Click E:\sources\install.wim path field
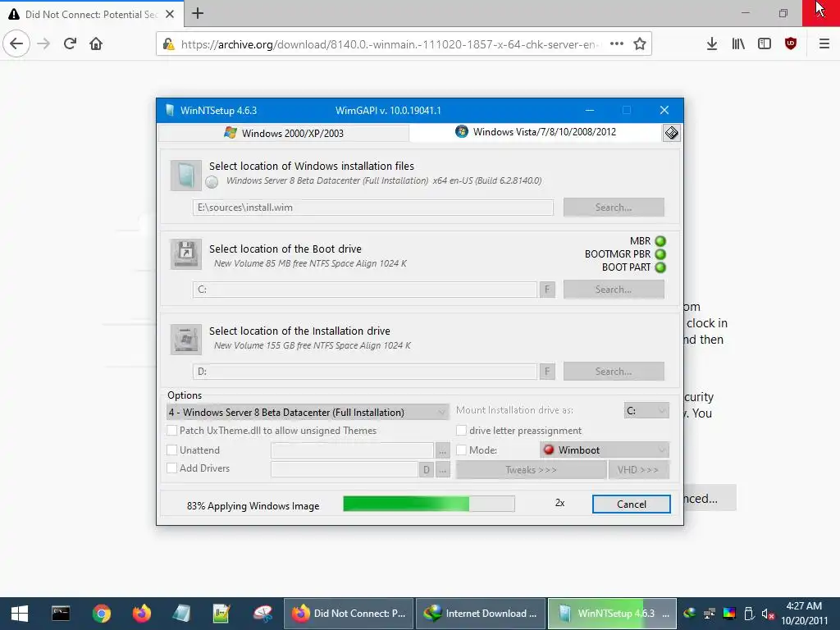This screenshot has height=630, width=840. tap(373, 208)
